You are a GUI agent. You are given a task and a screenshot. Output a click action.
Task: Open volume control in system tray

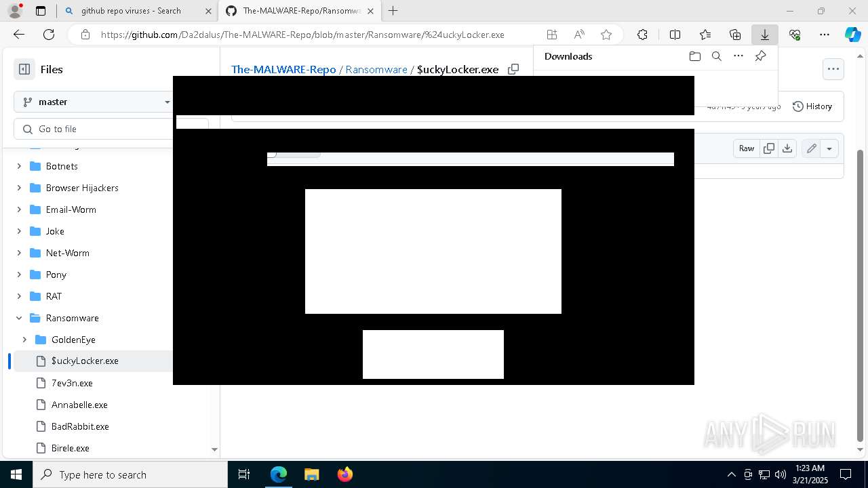pos(780,474)
